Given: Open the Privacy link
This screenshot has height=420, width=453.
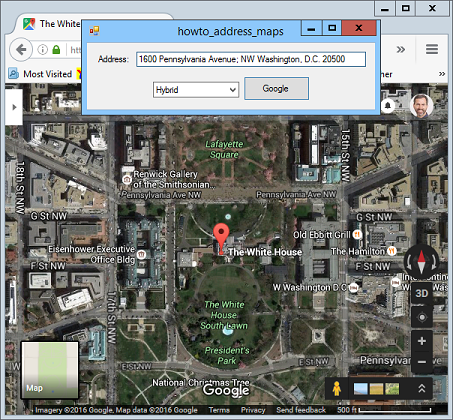Looking at the screenshot, I should (x=253, y=410).
